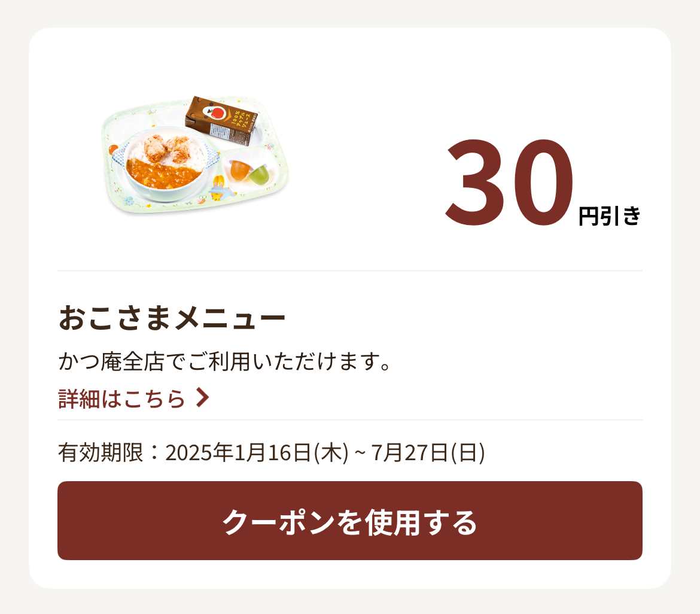Click the curry rice bowl in photo
The height and width of the screenshot is (614, 700).
pyautogui.click(x=166, y=165)
